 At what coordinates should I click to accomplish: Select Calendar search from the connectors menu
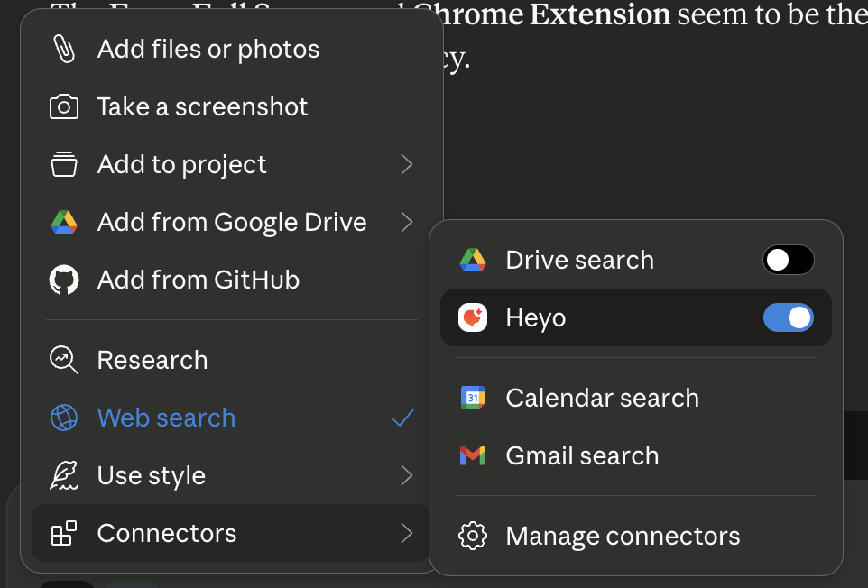click(x=603, y=398)
